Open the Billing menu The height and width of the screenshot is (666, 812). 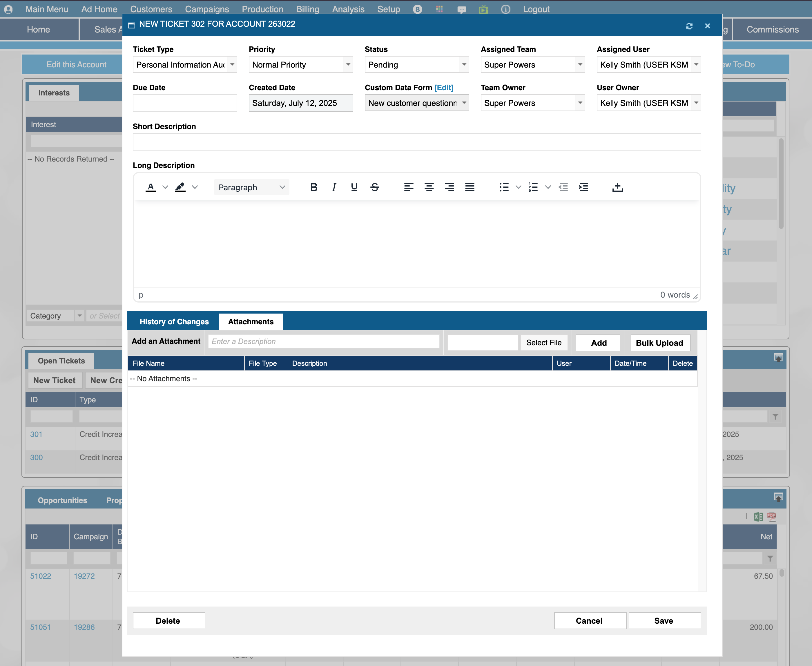point(307,9)
